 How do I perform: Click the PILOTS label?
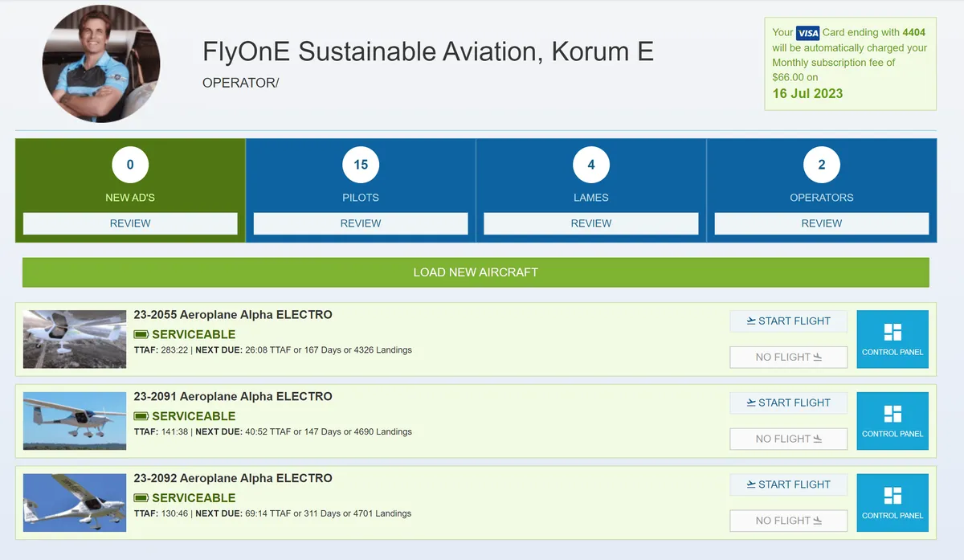coord(361,198)
